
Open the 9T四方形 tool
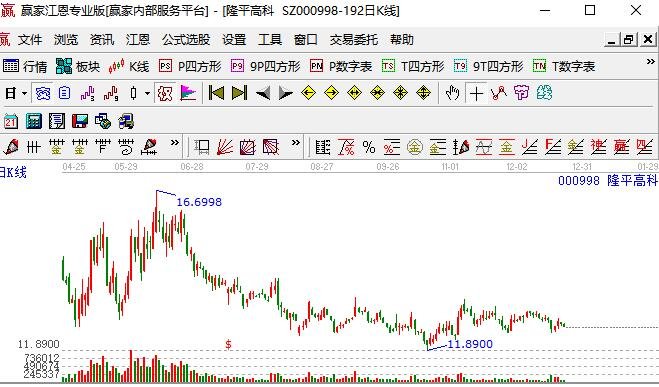point(488,66)
